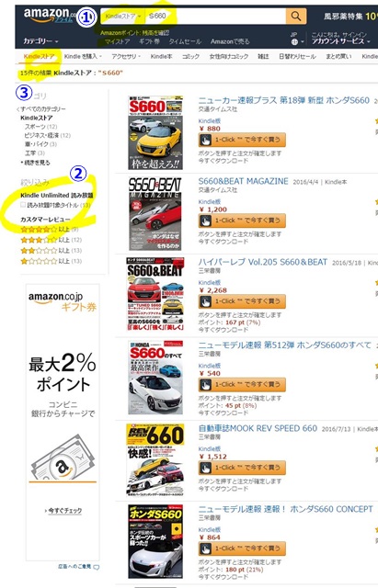Image resolution: width=378 pixels, height=588 pixels.
Task: Click the ad feedback speech bubble icon
Action: click(x=96, y=568)
